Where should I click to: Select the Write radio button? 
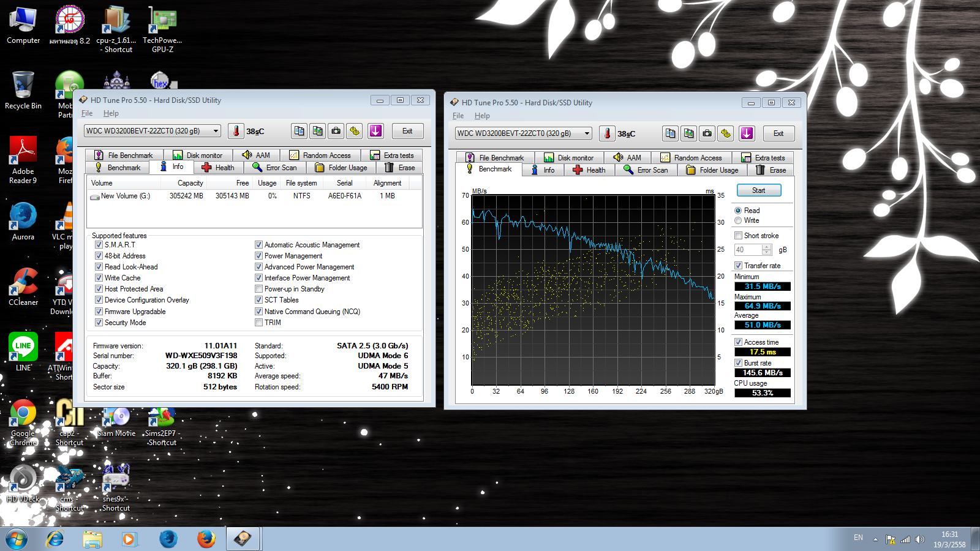(738, 220)
